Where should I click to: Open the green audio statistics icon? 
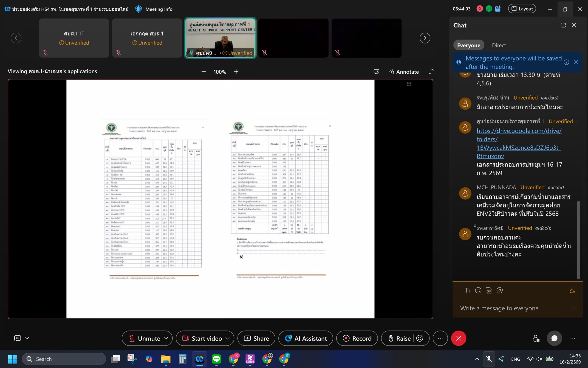[489, 9]
